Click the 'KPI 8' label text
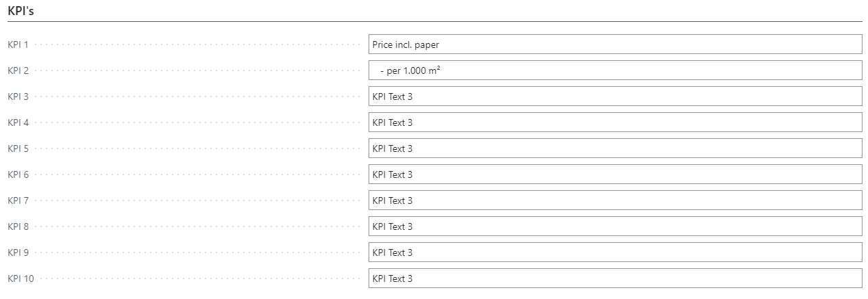This screenshot has height=299, width=868. click(x=18, y=226)
